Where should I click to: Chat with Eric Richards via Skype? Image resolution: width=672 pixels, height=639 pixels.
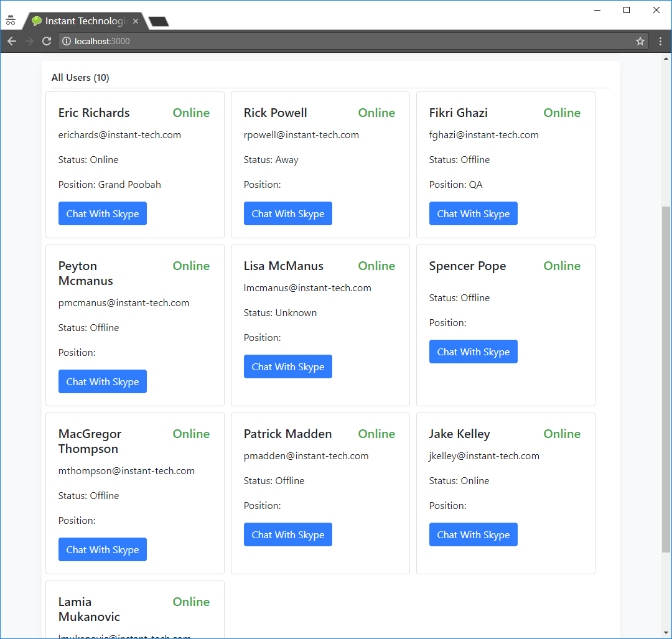tap(103, 213)
